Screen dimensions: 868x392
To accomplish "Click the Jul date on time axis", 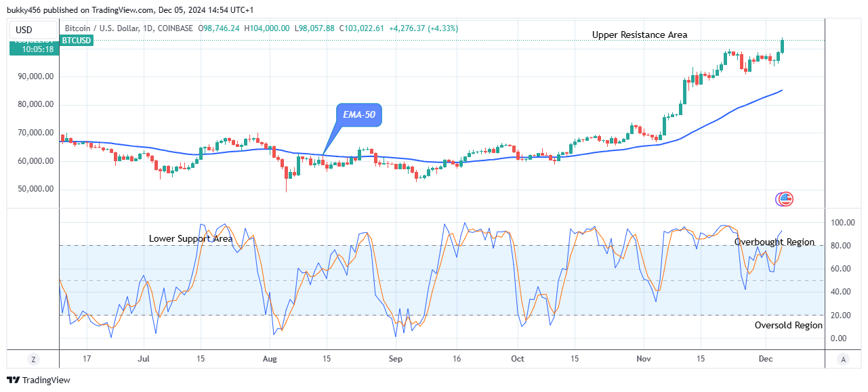I will point(144,359).
